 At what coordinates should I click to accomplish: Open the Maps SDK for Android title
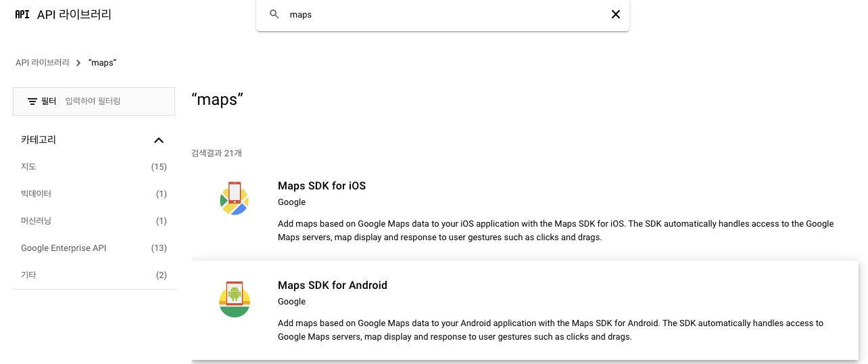click(x=333, y=286)
